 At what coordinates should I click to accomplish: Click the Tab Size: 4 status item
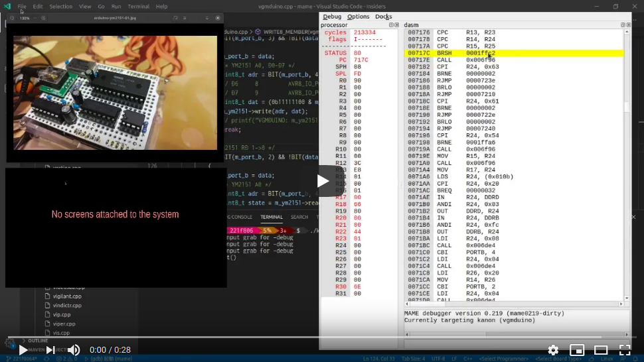coord(413,359)
